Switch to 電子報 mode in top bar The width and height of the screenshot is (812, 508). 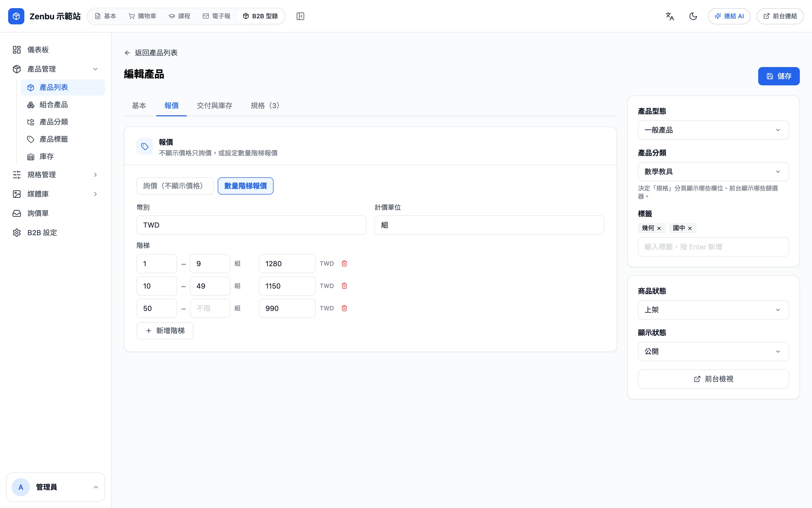[x=217, y=16]
